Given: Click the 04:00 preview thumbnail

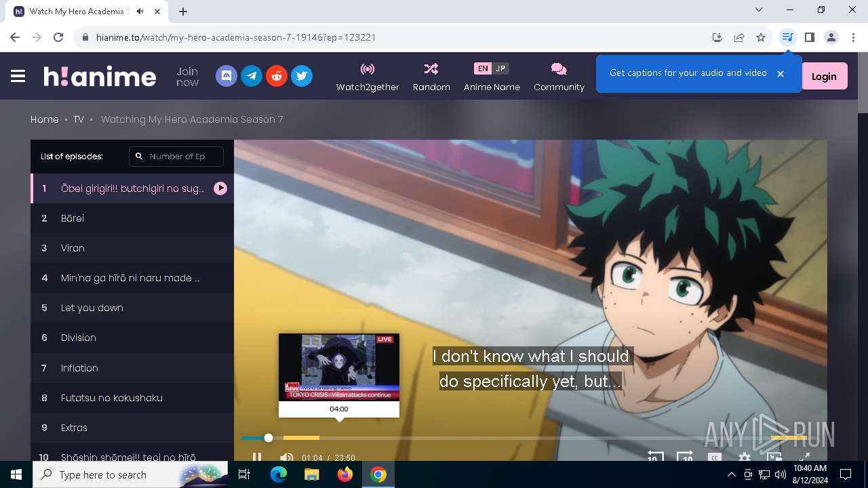Looking at the screenshot, I should (339, 367).
